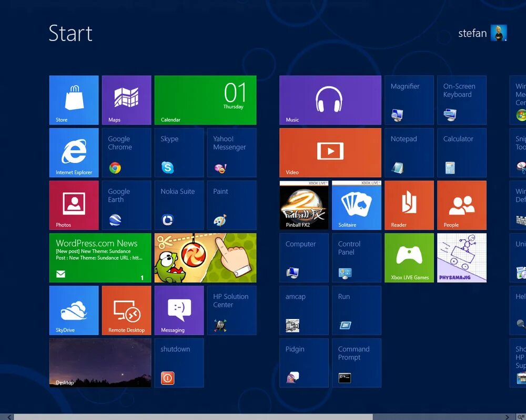Viewport: 526px width, 420px height.
Task: Open the Photos tile
Action: [74, 205]
